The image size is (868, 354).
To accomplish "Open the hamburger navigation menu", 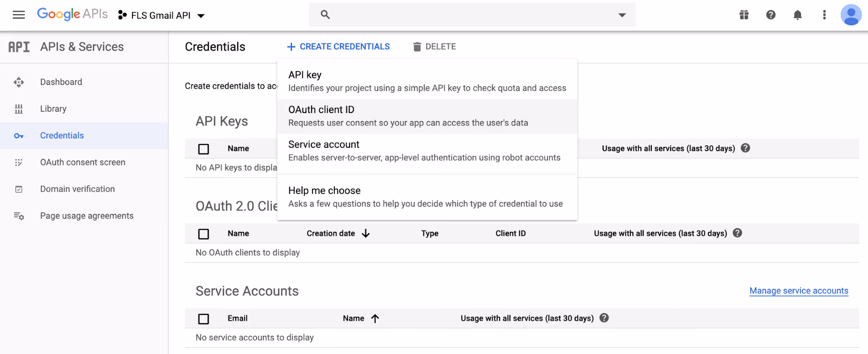I will 19,15.
